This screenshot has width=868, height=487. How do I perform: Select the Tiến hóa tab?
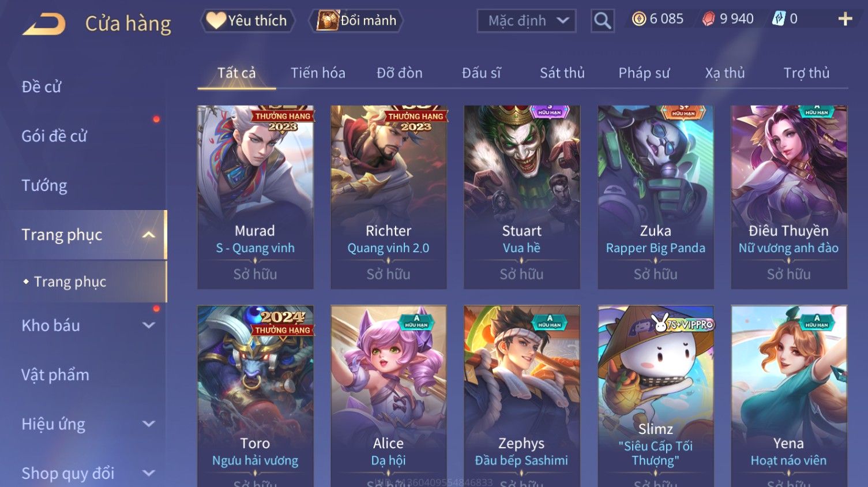click(x=318, y=73)
